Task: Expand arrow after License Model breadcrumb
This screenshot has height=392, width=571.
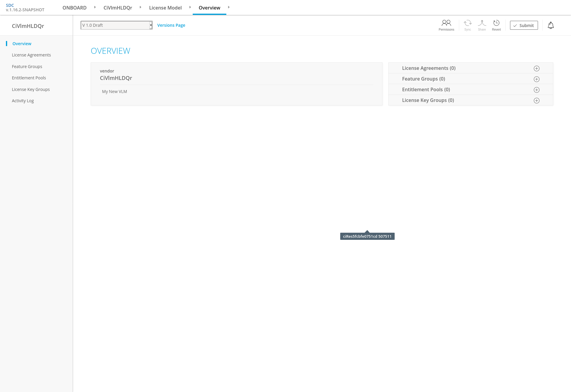Action: tap(190, 7)
